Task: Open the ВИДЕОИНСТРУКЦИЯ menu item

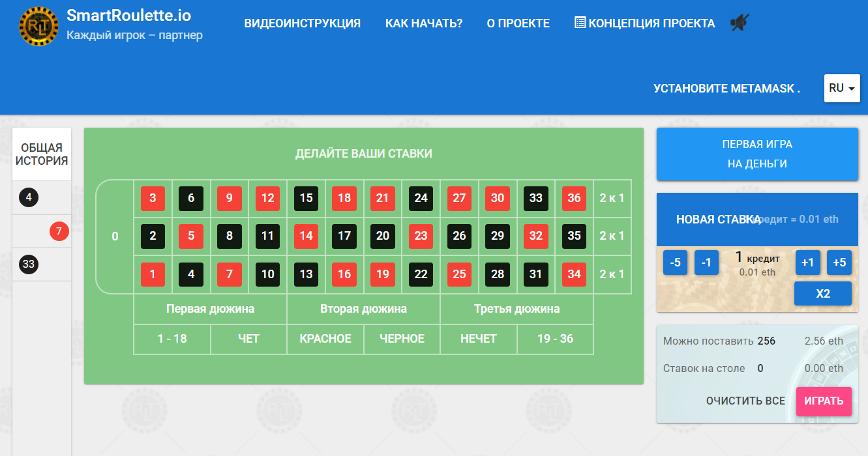Action: click(303, 23)
